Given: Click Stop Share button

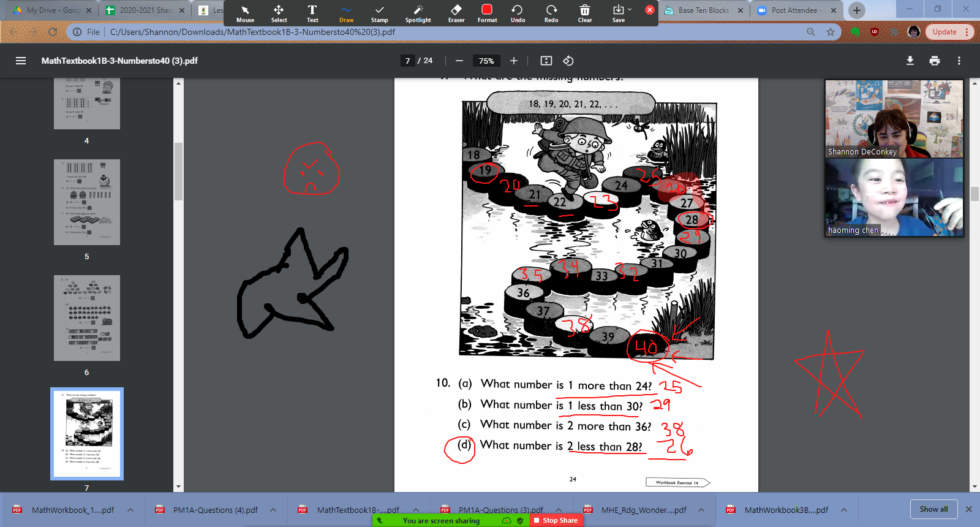Looking at the screenshot, I should tap(556, 520).
